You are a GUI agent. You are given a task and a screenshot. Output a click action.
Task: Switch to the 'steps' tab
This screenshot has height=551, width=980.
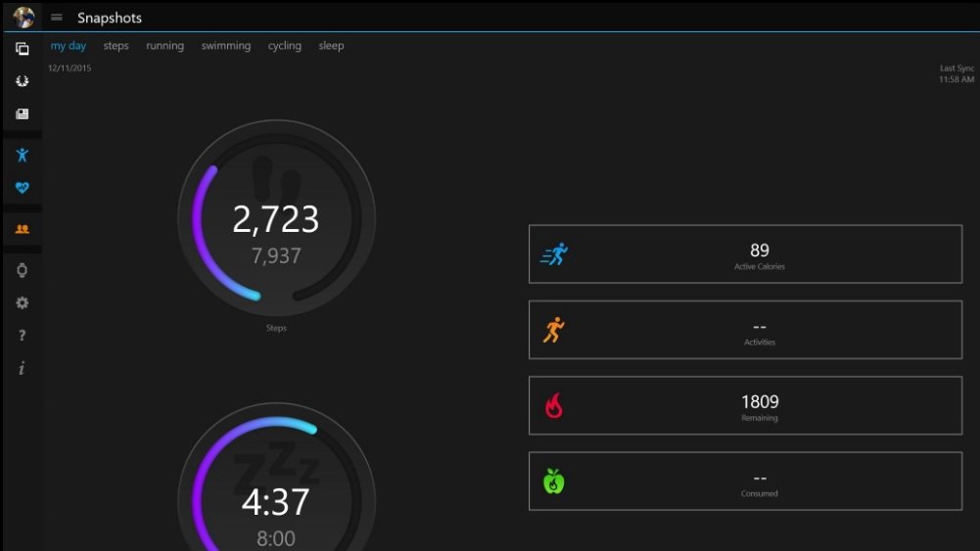[116, 46]
